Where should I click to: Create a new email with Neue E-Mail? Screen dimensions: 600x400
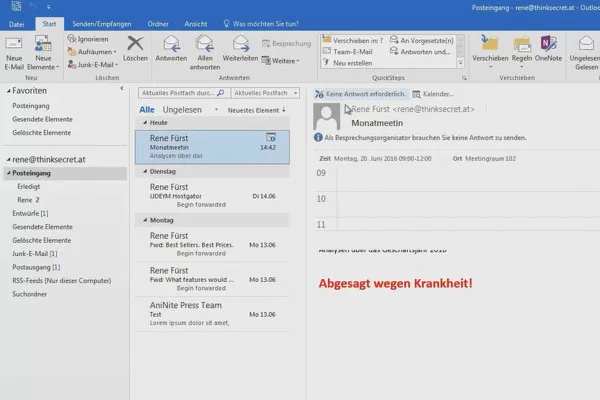pyautogui.click(x=14, y=53)
